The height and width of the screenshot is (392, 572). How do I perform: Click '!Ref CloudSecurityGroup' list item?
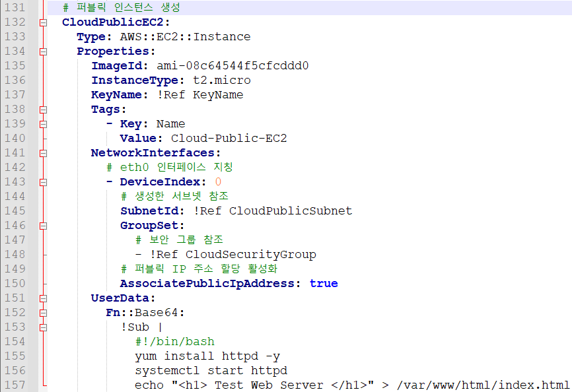pyautogui.click(x=232, y=255)
